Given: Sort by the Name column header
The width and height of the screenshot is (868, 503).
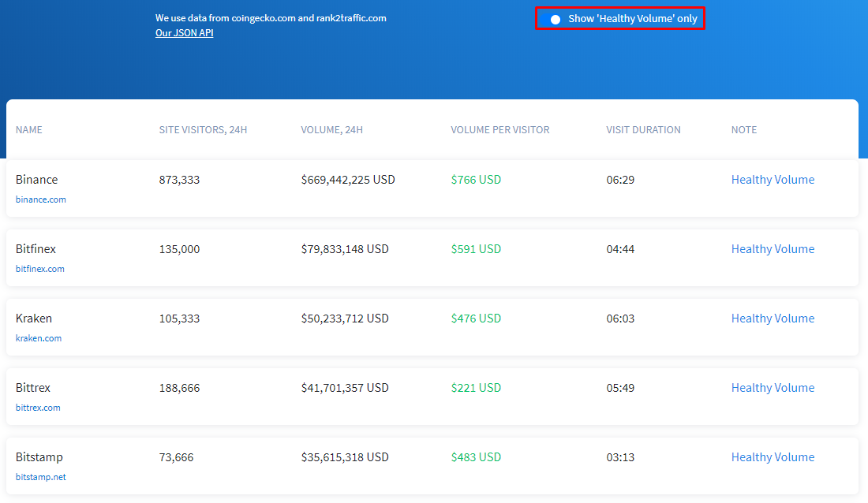Looking at the screenshot, I should coord(29,130).
